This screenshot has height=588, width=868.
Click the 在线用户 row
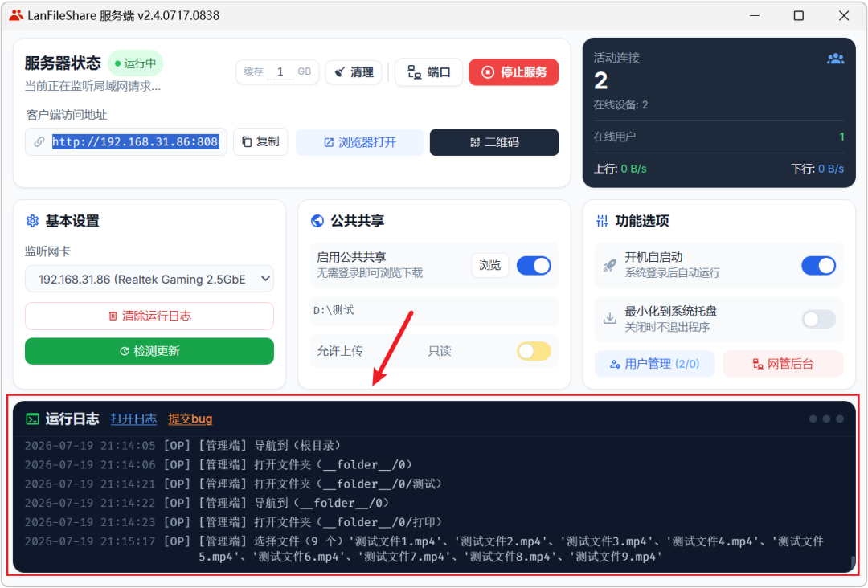tap(719, 137)
